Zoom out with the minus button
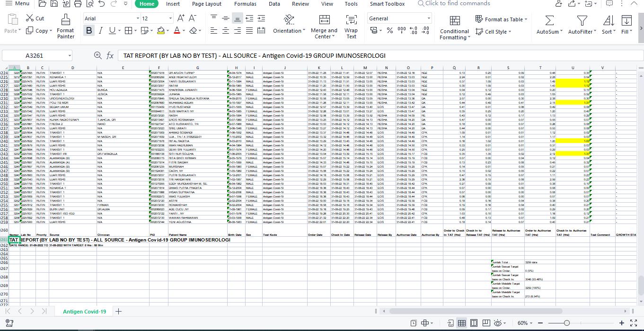 click(x=539, y=323)
